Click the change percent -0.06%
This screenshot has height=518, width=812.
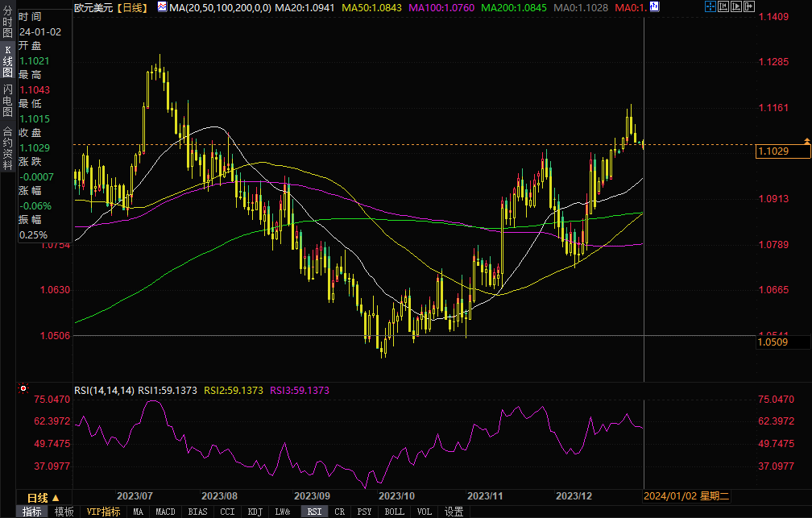35,205
